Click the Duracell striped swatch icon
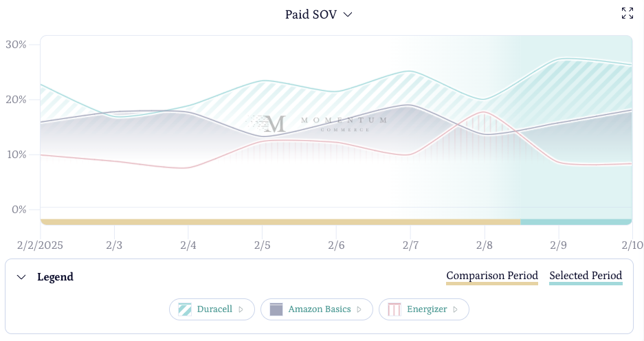 click(185, 309)
